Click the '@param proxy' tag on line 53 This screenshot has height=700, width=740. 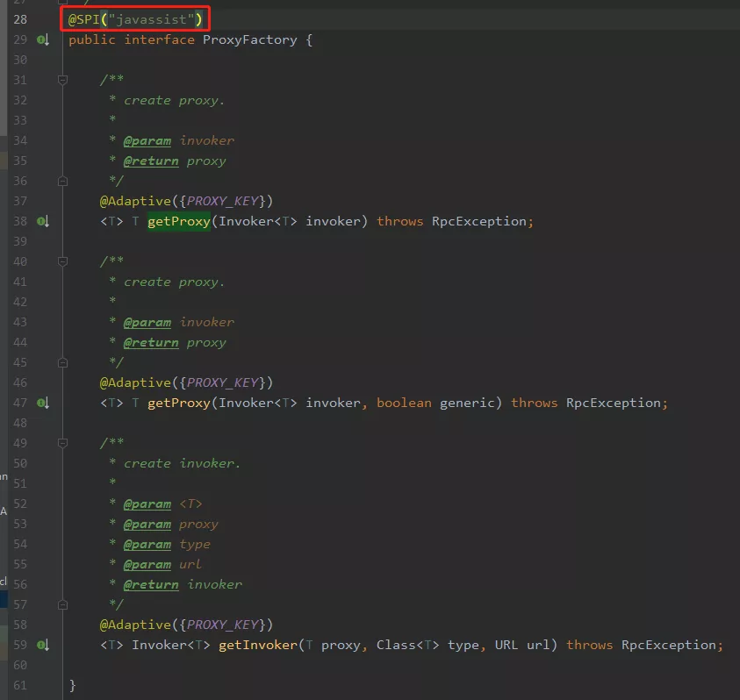coord(171,525)
